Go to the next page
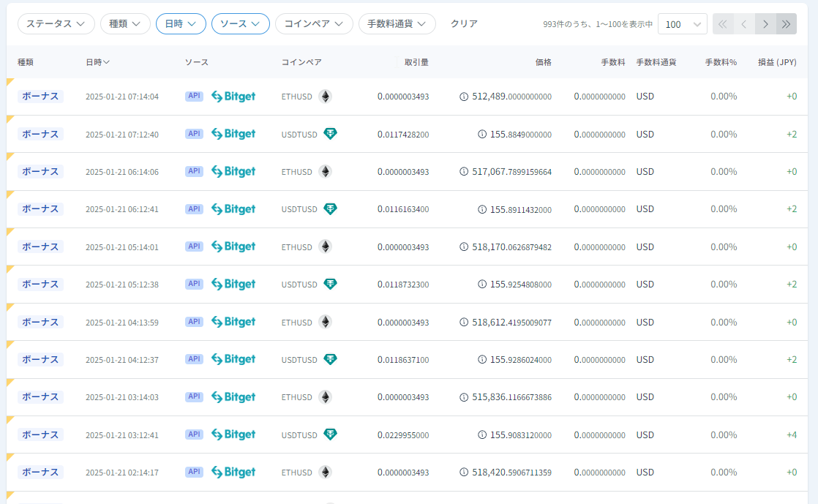Image resolution: width=818 pixels, height=504 pixels. [765, 24]
